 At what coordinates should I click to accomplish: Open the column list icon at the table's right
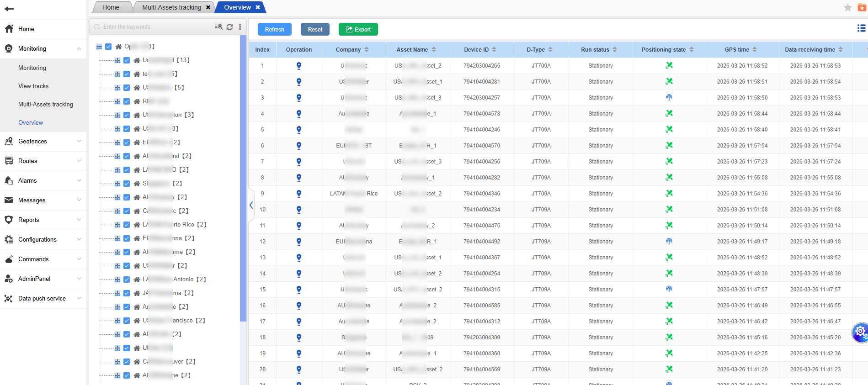861,28
